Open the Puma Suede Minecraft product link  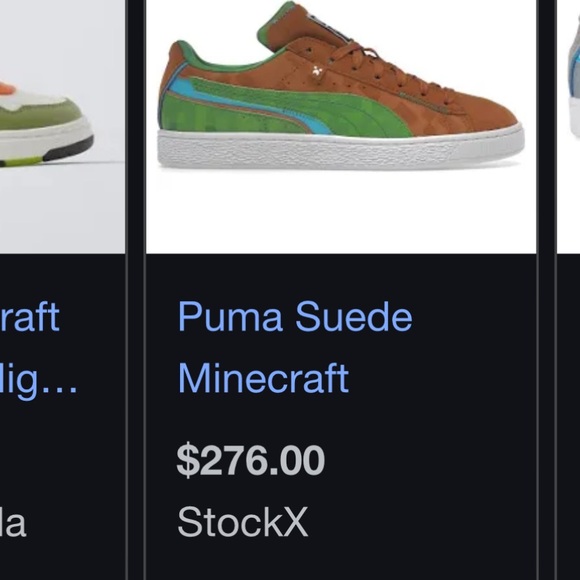coord(295,347)
